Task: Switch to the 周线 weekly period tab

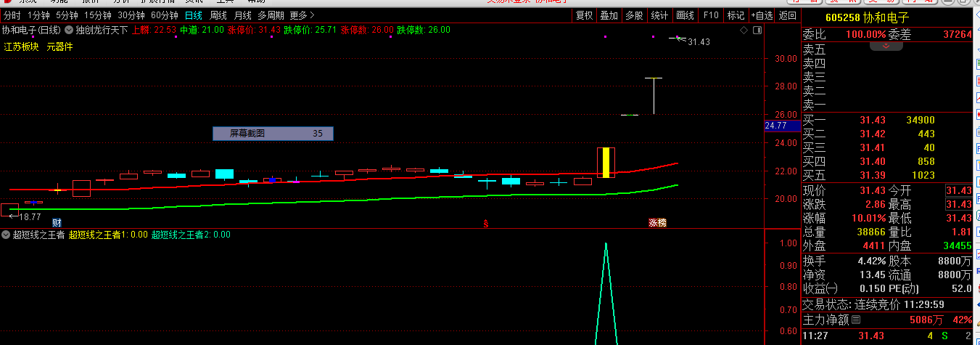Action: [218, 15]
